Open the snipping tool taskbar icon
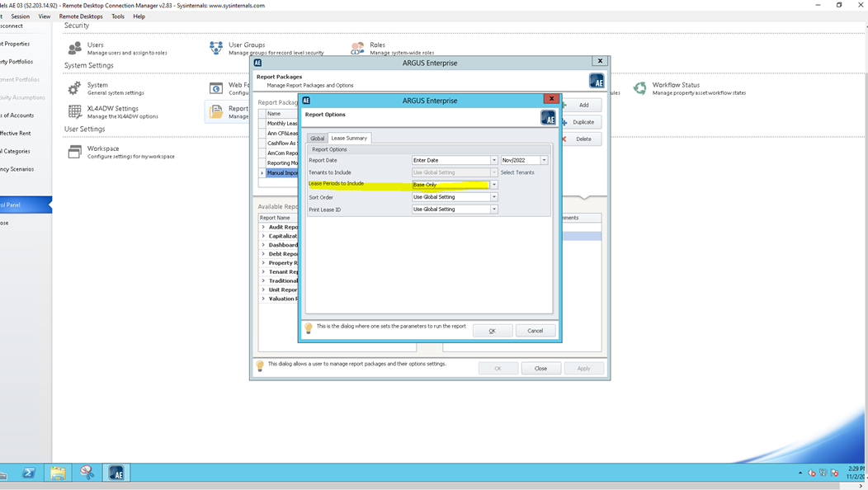This screenshot has height=490, width=868. tap(87, 473)
